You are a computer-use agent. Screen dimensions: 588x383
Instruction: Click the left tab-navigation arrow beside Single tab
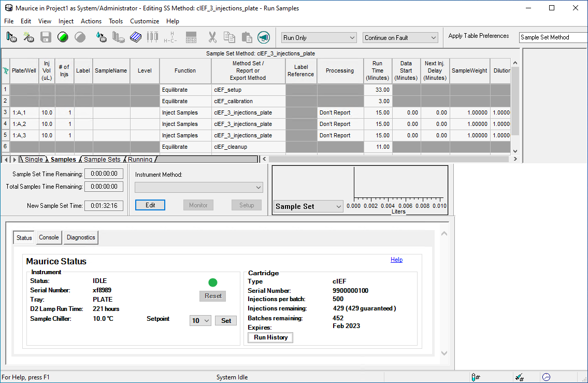(x=6, y=160)
